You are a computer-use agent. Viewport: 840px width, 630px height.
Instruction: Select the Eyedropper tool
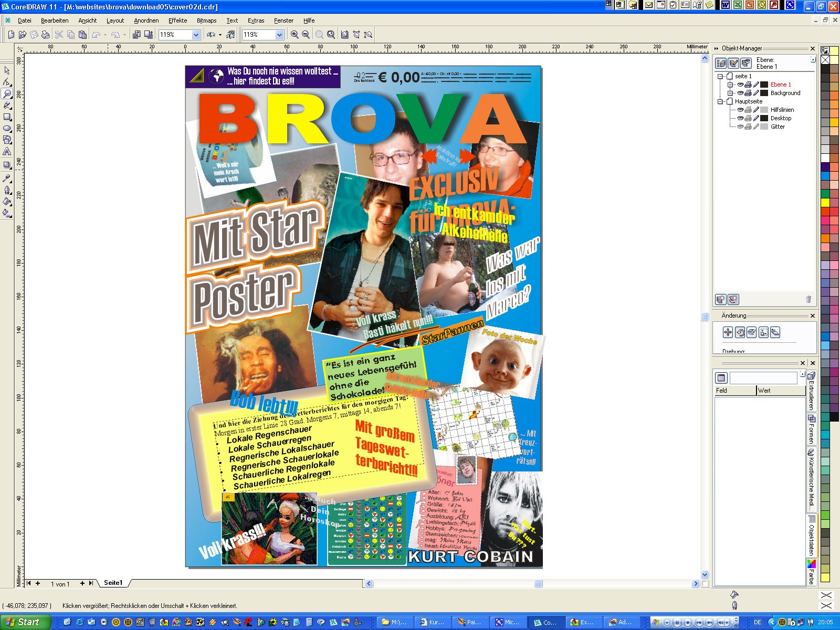[x=7, y=178]
